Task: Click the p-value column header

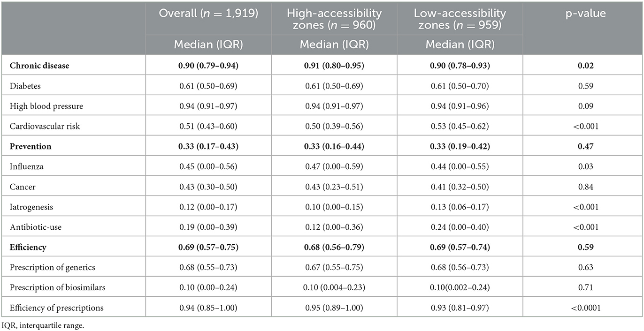Action: click(x=583, y=14)
